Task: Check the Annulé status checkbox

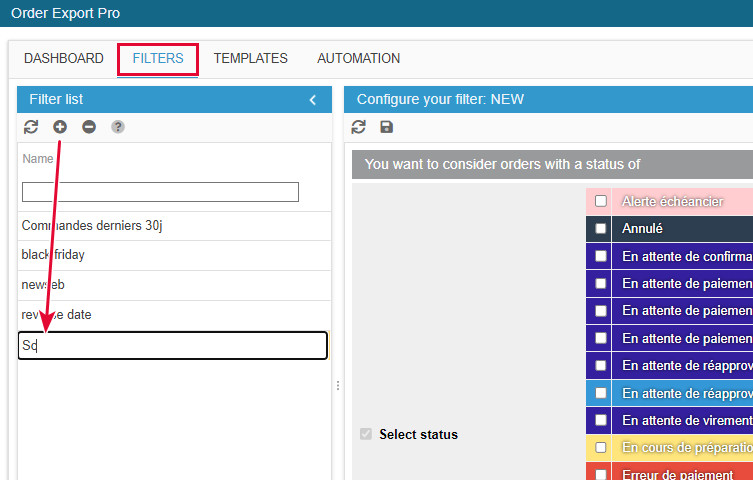Action: coord(601,228)
